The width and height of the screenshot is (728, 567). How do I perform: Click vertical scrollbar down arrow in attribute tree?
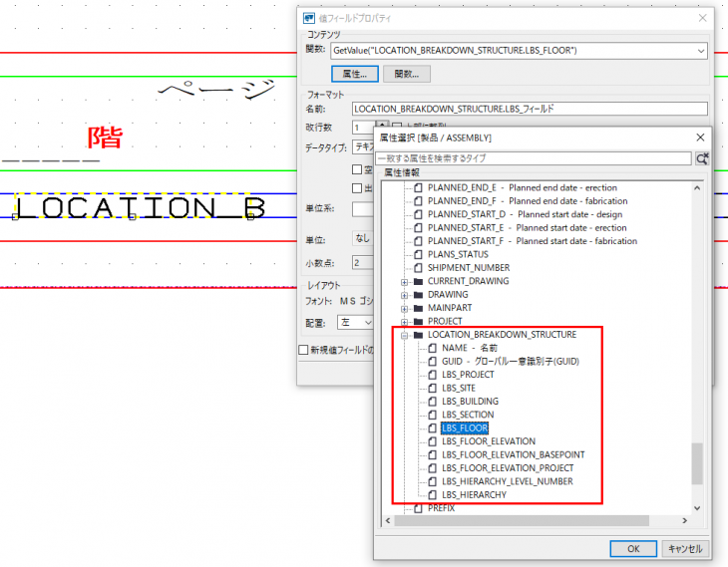click(697, 508)
